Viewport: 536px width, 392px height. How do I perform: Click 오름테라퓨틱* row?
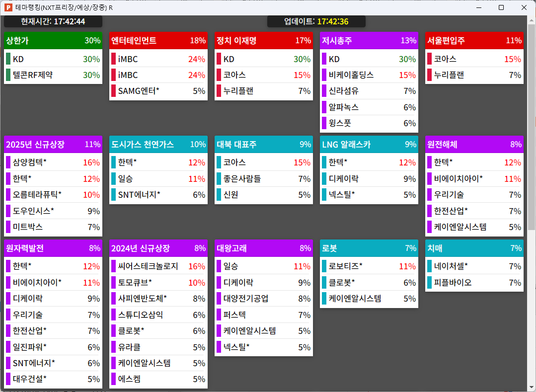(x=53, y=195)
